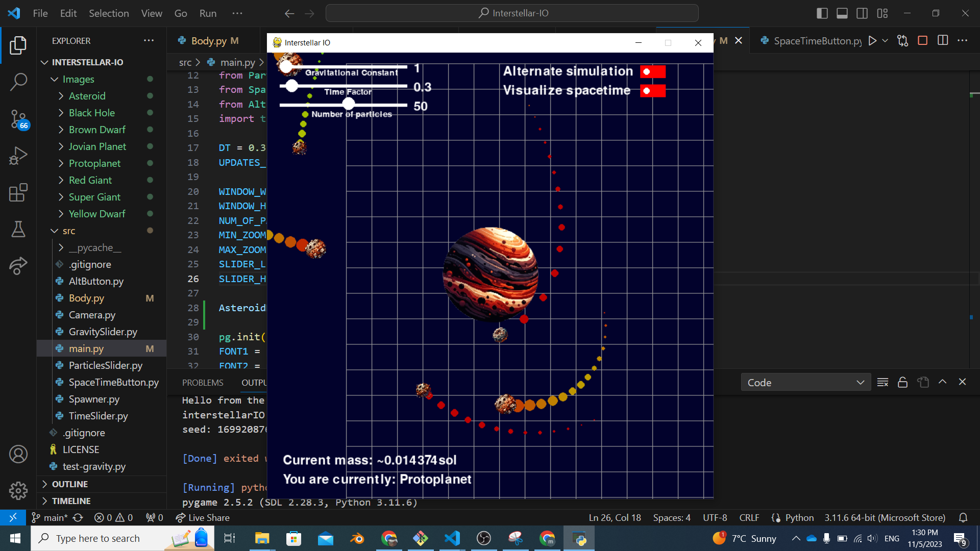Open the Testing flask view
The width and height of the screenshot is (980, 551).
coord(18,230)
